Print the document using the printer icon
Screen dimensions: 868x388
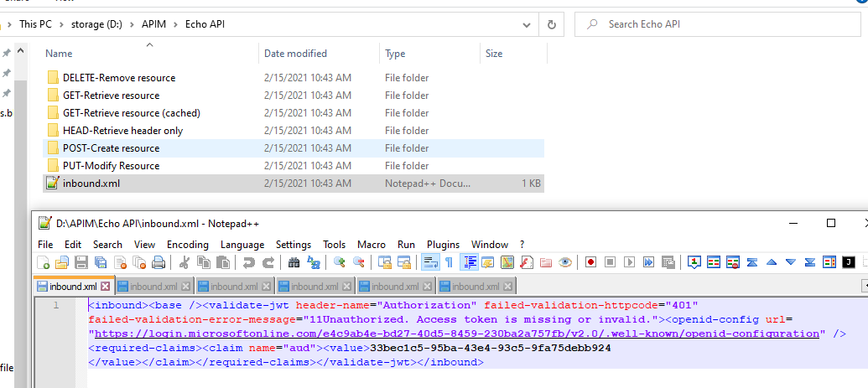click(x=159, y=262)
